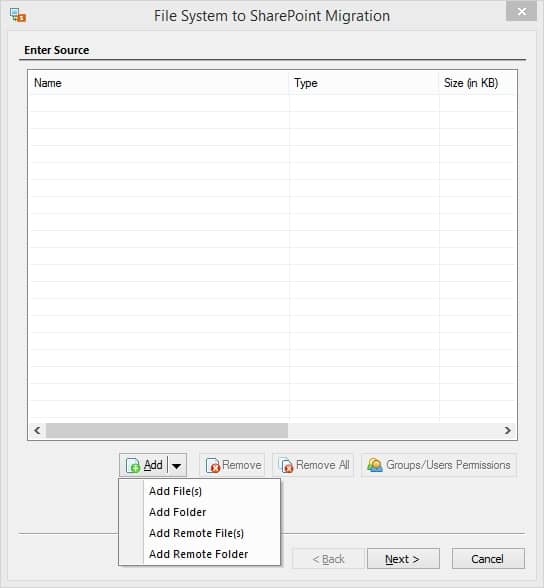Sort by the Type column header

(364, 83)
